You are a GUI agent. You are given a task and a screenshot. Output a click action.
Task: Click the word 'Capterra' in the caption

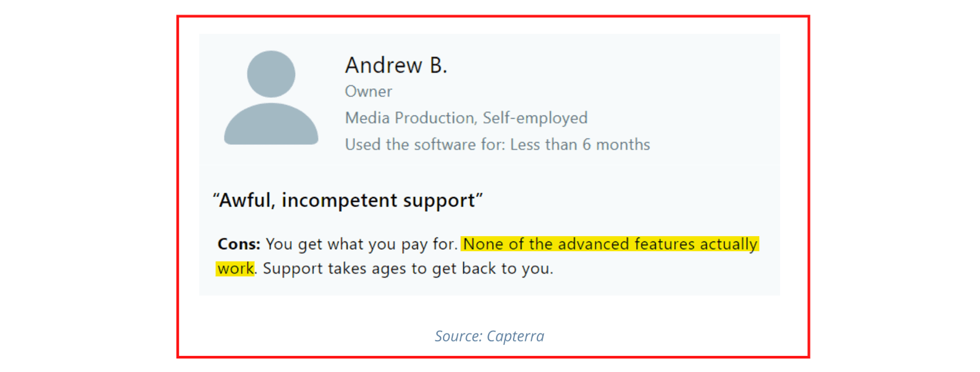click(x=516, y=336)
